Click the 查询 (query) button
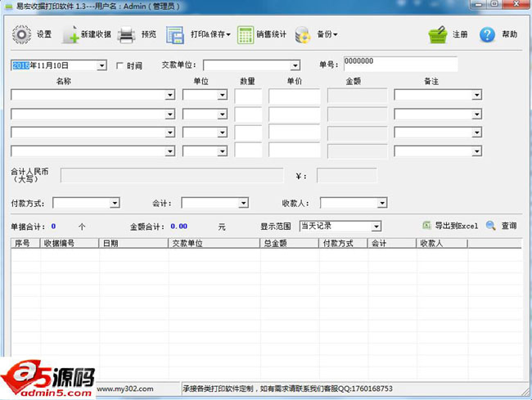The width and height of the screenshot is (532, 400). (x=509, y=226)
